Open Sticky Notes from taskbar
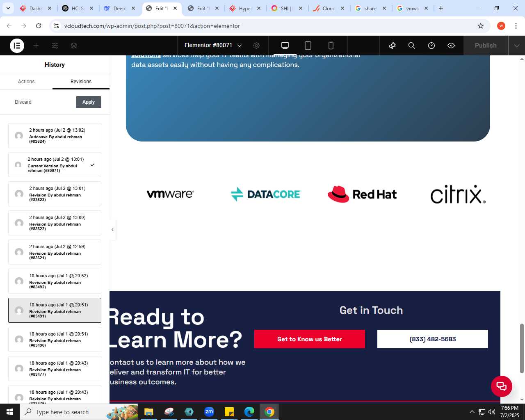The width and height of the screenshot is (525, 420). pyautogui.click(x=229, y=412)
